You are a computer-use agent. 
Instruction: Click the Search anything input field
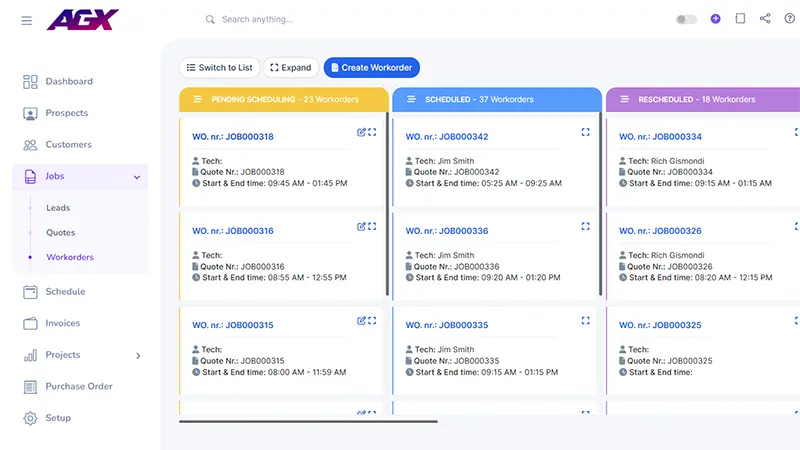click(300, 19)
